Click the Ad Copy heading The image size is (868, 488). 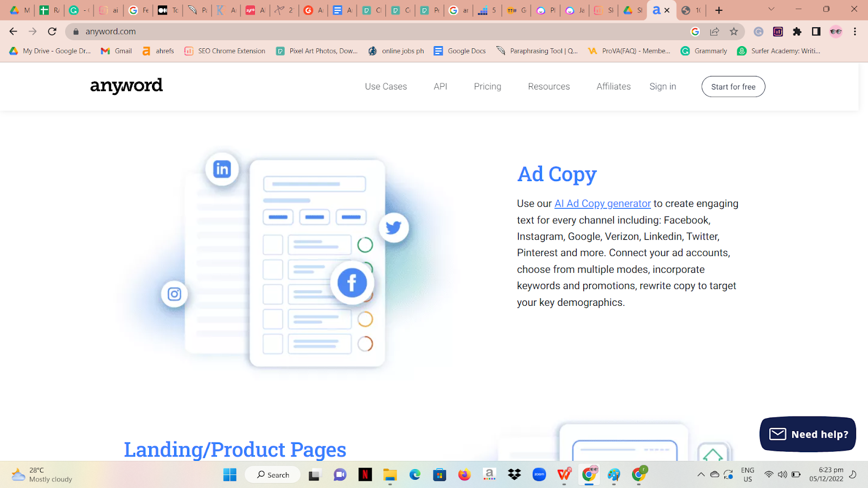(x=557, y=174)
